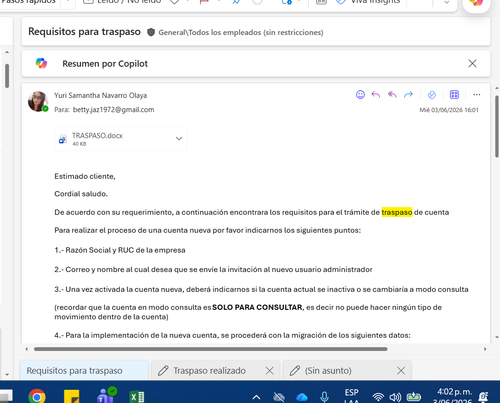Open the emoji reaction picker
Screen dimensions: 500x403
point(360,95)
